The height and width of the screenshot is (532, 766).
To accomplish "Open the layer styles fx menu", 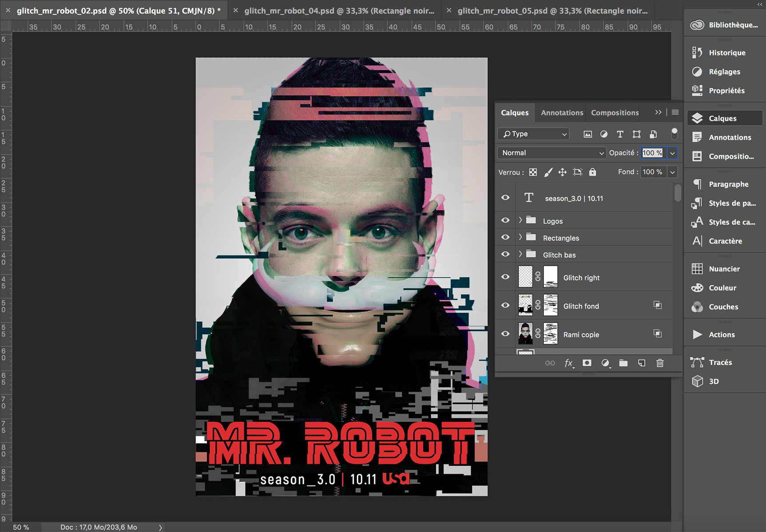I will [x=569, y=363].
